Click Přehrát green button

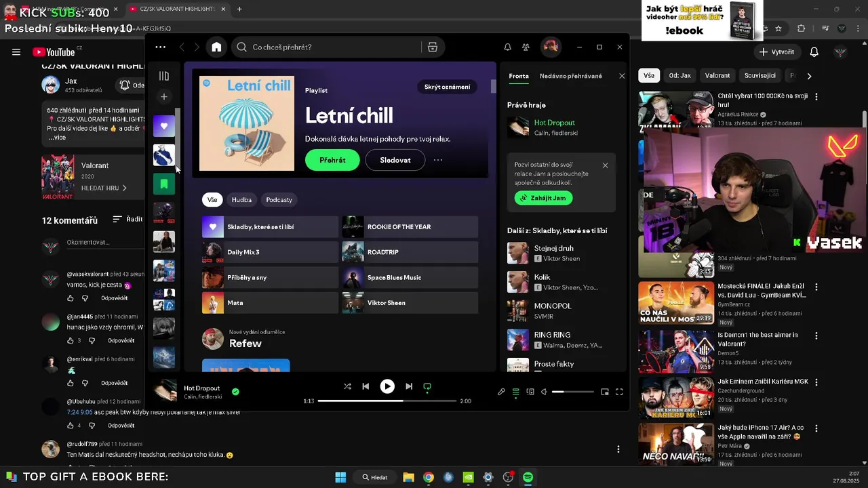[x=332, y=160]
